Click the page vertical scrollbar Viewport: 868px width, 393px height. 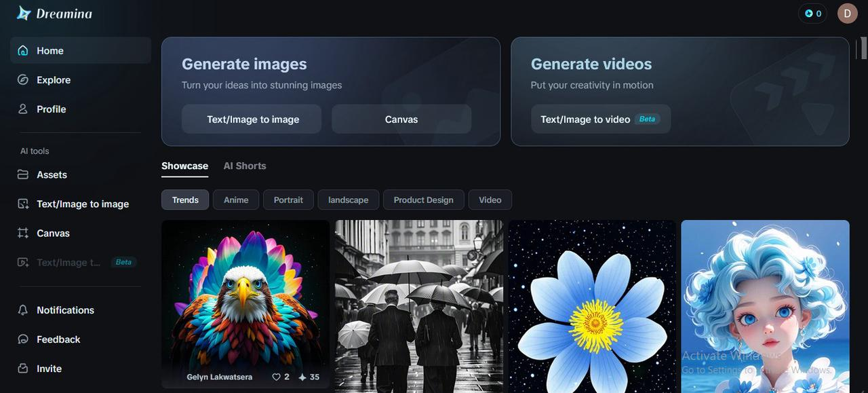coord(864,49)
